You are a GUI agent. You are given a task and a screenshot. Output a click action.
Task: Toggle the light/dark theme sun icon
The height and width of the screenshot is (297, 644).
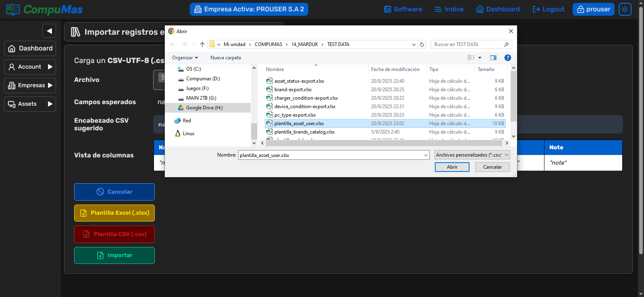(625, 9)
